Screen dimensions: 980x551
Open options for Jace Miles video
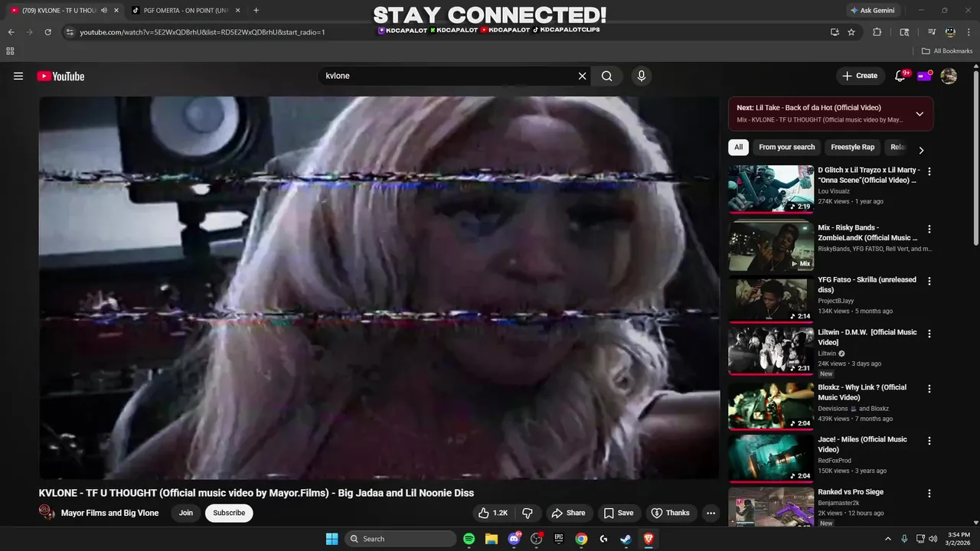(x=929, y=441)
